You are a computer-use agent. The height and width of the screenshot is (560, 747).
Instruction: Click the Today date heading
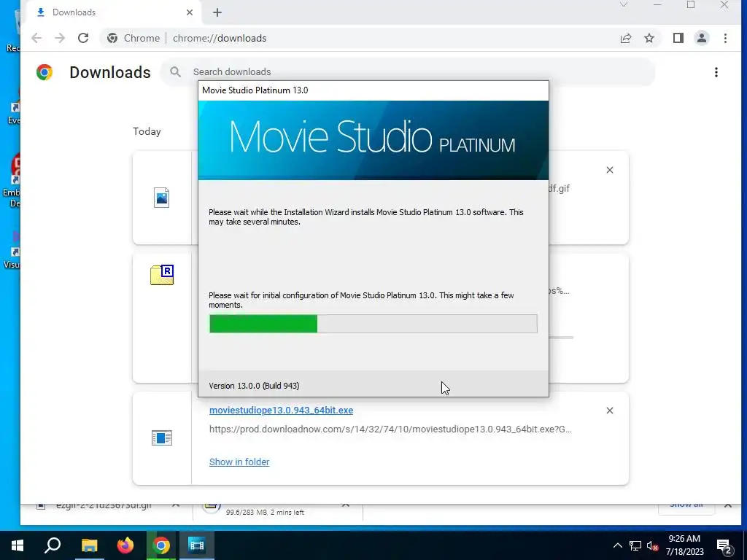147,131
